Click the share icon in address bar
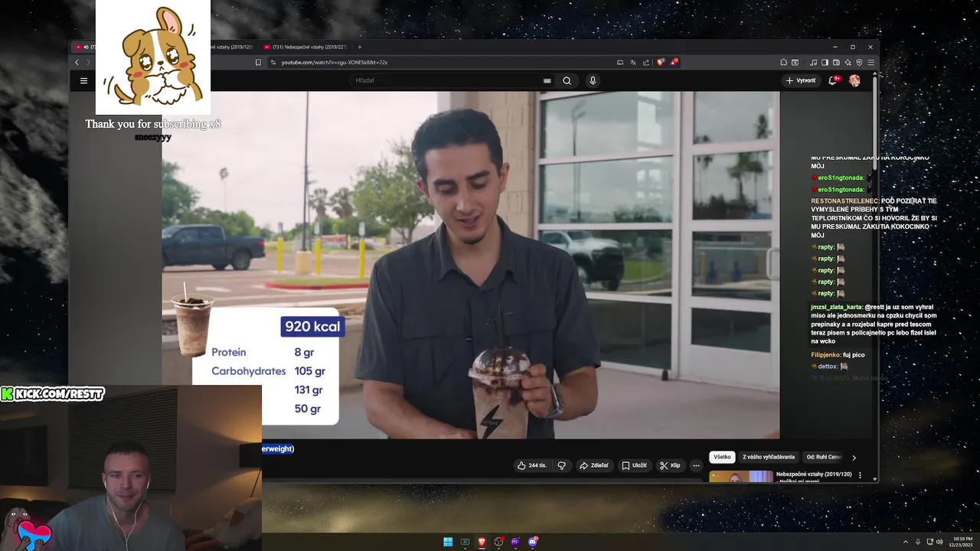 click(x=646, y=62)
